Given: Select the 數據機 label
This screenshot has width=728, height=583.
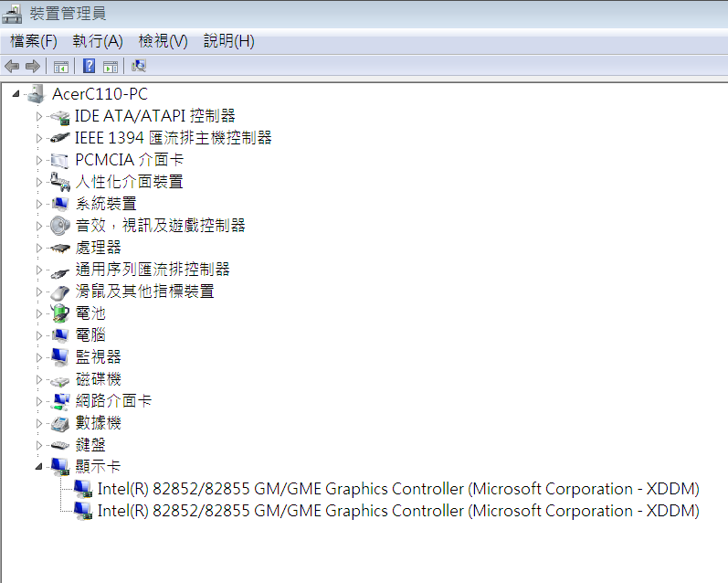Looking at the screenshot, I should coord(98,423).
